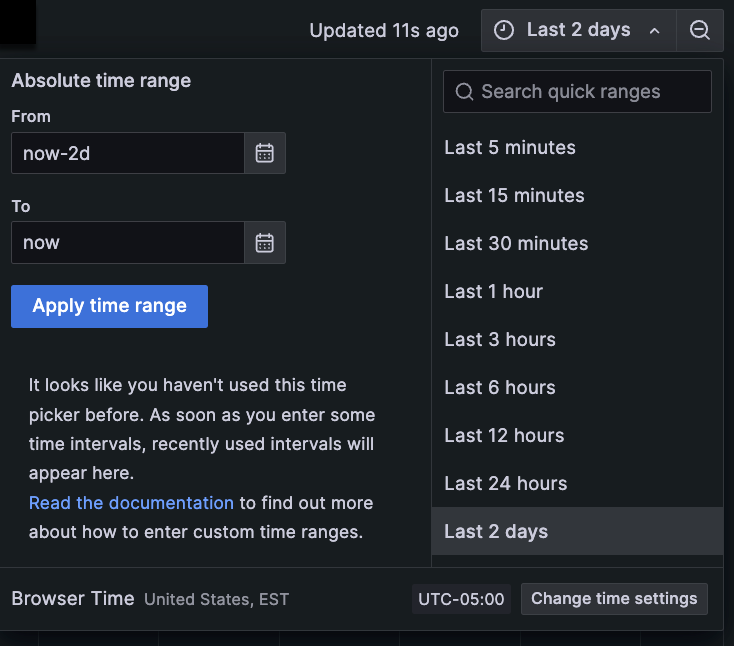Choose Last 30 minutes range
734x646 pixels.
click(x=516, y=244)
